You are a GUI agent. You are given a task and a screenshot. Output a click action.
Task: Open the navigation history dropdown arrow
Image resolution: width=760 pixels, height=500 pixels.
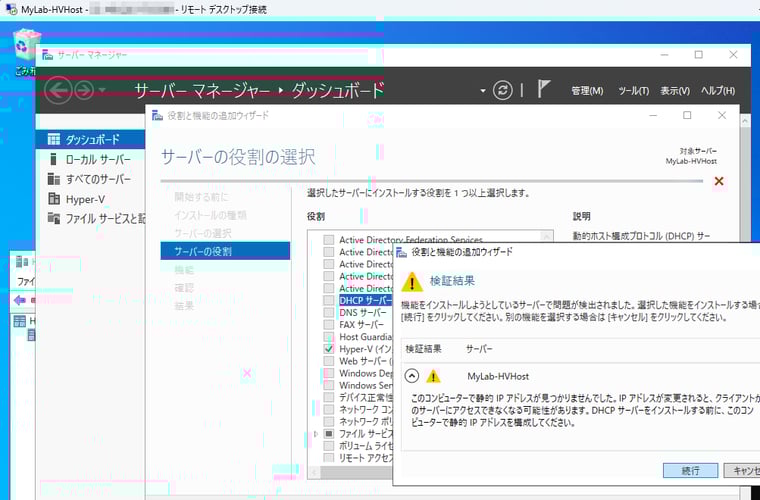[x=102, y=91]
